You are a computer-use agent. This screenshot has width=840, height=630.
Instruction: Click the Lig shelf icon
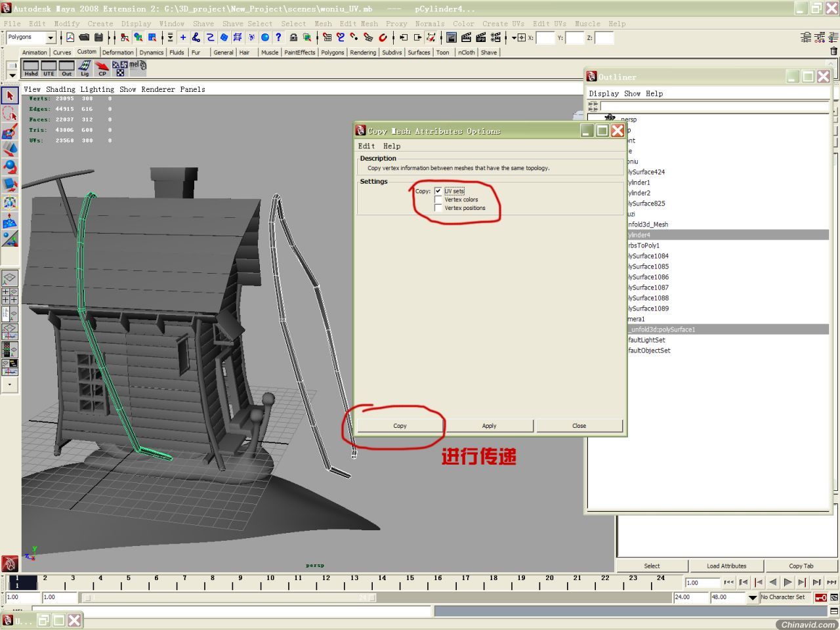pyautogui.click(x=85, y=68)
